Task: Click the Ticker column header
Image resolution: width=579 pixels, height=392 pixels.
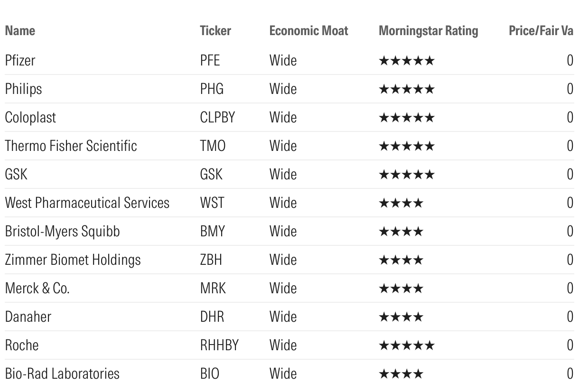Action: click(x=215, y=31)
